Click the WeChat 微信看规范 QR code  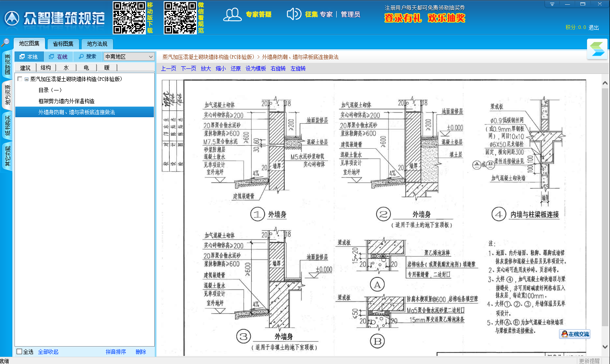click(x=180, y=18)
